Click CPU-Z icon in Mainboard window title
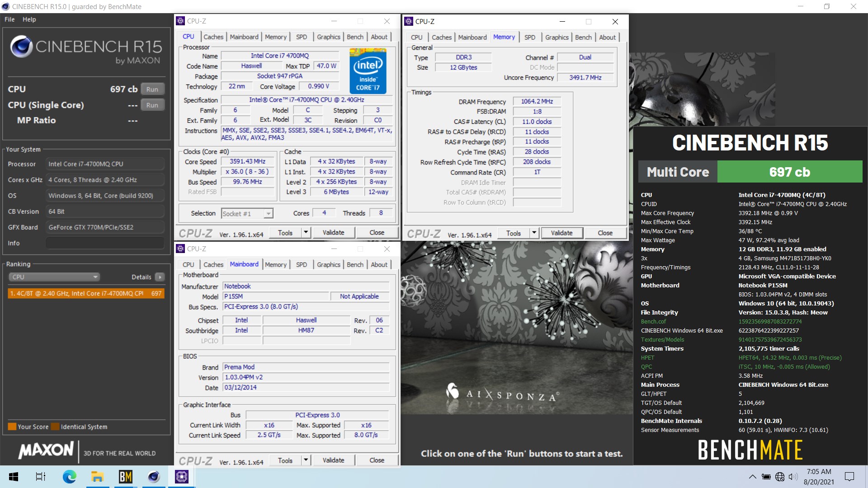The image size is (868, 488). click(180, 249)
